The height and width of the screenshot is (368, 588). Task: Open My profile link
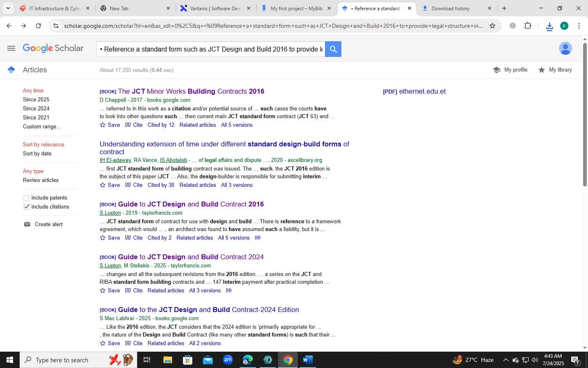[x=510, y=70]
